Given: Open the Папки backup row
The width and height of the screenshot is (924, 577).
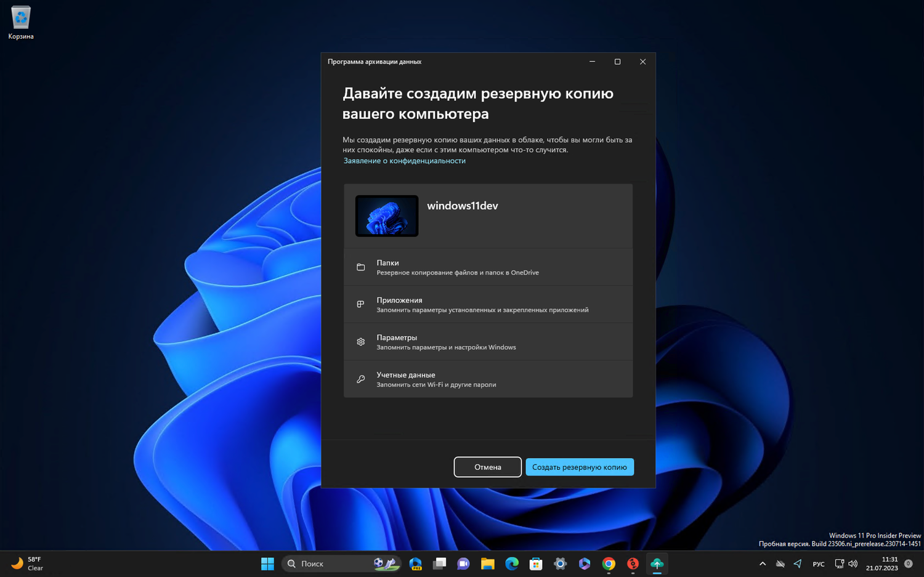Looking at the screenshot, I should (x=488, y=267).
